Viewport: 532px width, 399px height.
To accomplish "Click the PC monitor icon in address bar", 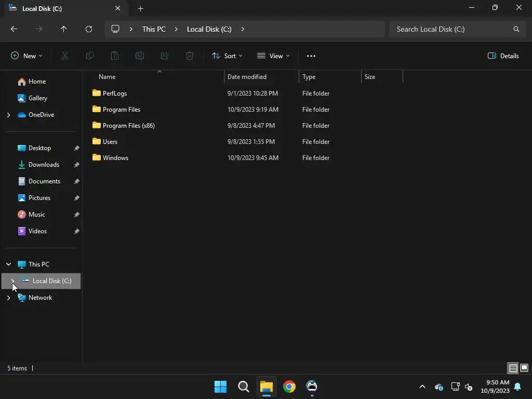I will point(115,29).
